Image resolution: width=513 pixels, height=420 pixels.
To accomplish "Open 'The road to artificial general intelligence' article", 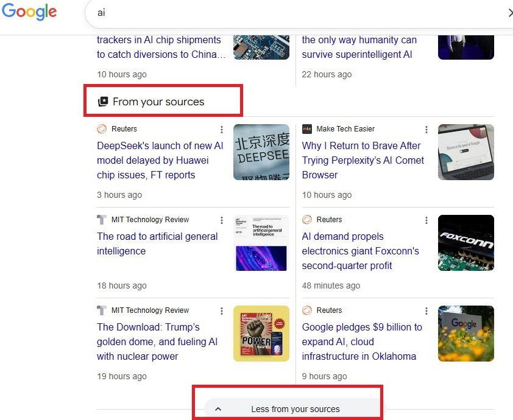I will pos(157,243).
